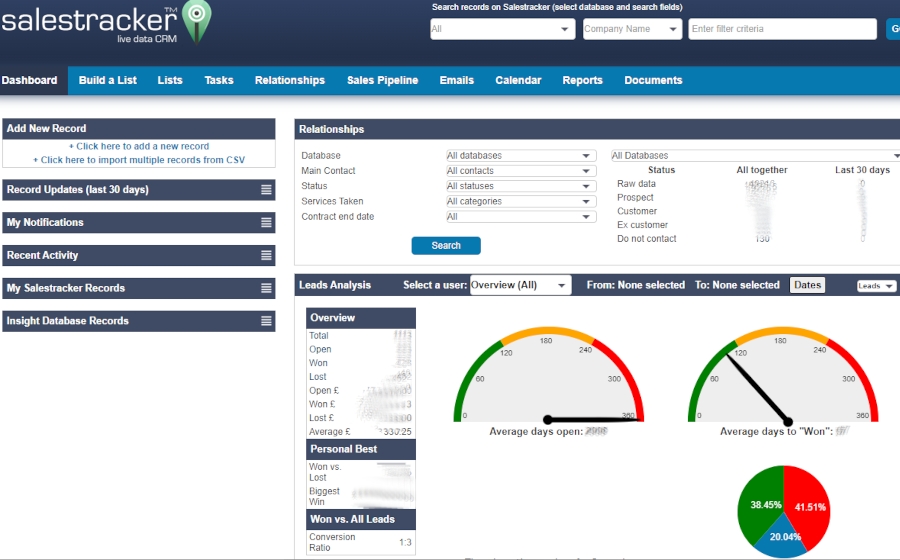900x560 pixels.
Task: Open the All database search dropdown
Action: click(x=502, y=29)
